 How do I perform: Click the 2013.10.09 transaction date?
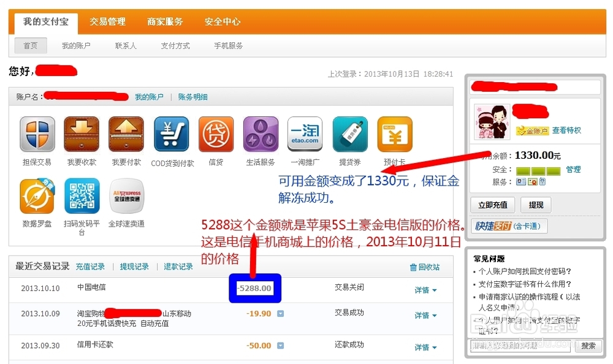40,314
